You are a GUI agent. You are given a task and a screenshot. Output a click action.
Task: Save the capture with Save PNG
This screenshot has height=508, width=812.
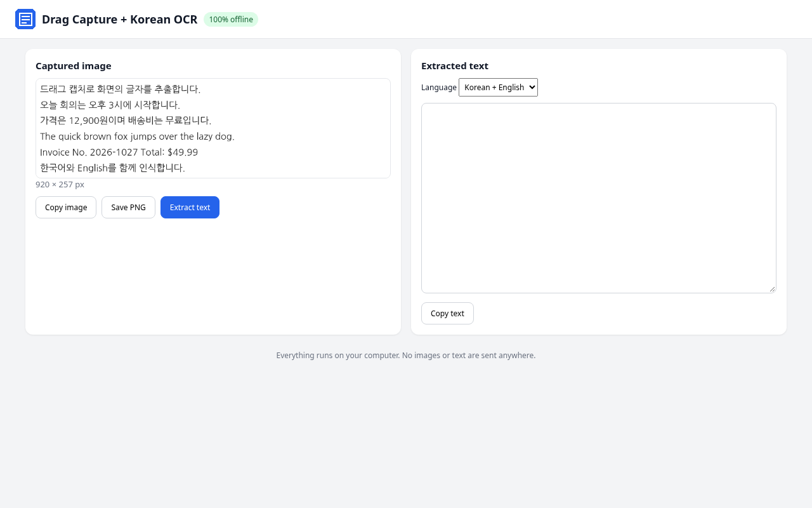click(128, 208)
